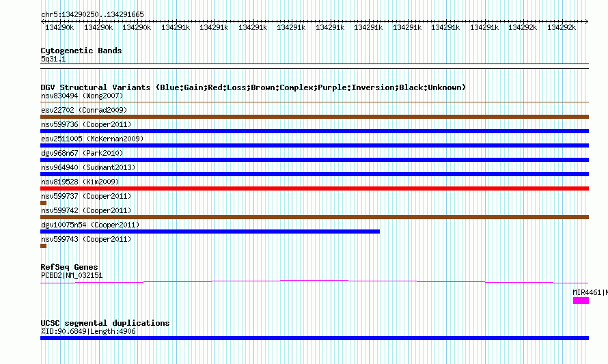Image resolution: width=608 pixels, height=364 pixels.
Task: Click the magenta MIR4461 exon block
Action: point(581,300)
